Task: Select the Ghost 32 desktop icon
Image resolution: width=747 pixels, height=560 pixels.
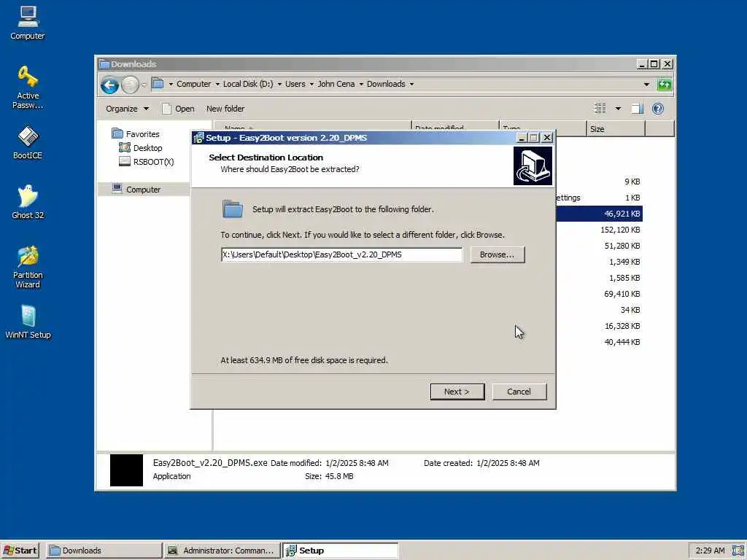Action: (28, 203)
